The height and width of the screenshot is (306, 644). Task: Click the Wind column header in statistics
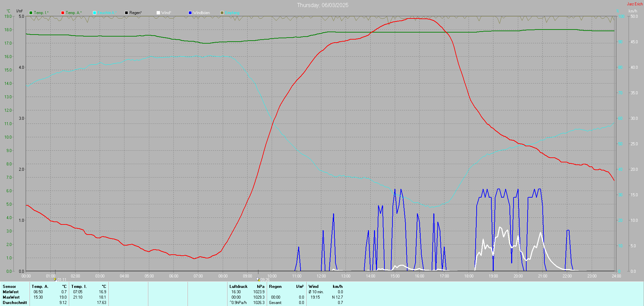tap(314, 287)
